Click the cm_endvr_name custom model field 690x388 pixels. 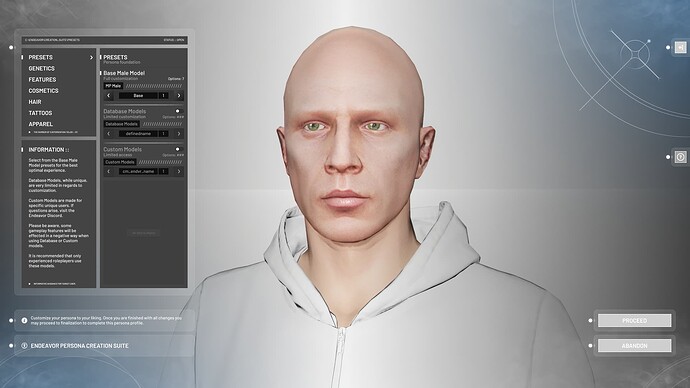pyautogui.click(x=138, y=171)
